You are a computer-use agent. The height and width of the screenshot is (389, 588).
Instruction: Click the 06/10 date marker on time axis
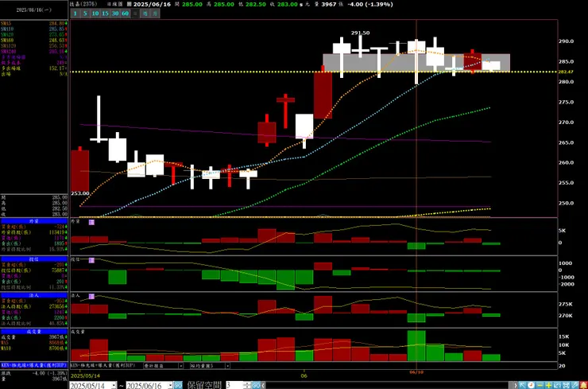pyautogui.click(x=416, y=371)
